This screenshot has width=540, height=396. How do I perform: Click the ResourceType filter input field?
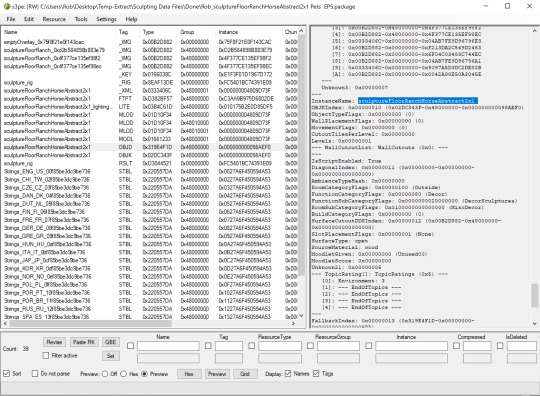[280, 346]
